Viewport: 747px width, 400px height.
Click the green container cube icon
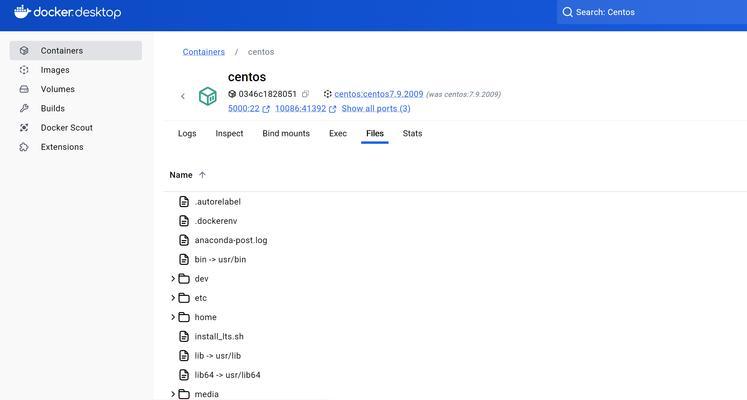(x=208, y=96)
